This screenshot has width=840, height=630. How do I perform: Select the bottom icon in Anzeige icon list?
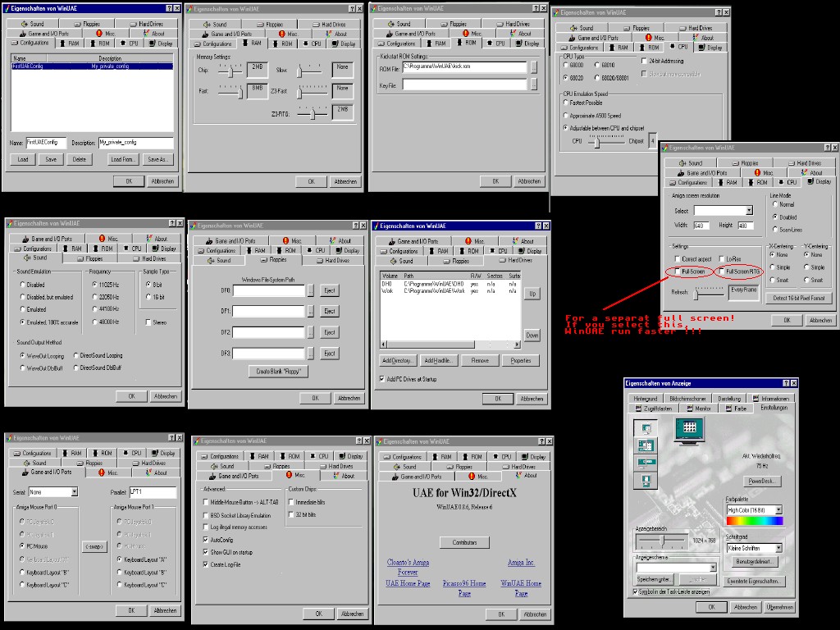tap(646, 481)
